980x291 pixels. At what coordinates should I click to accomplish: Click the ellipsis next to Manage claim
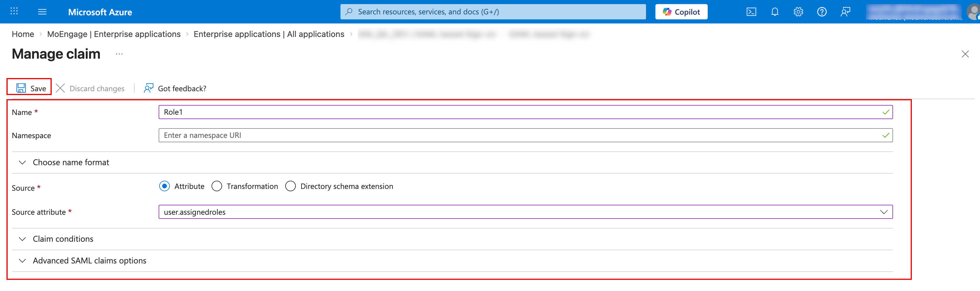(x=119, y=54)
